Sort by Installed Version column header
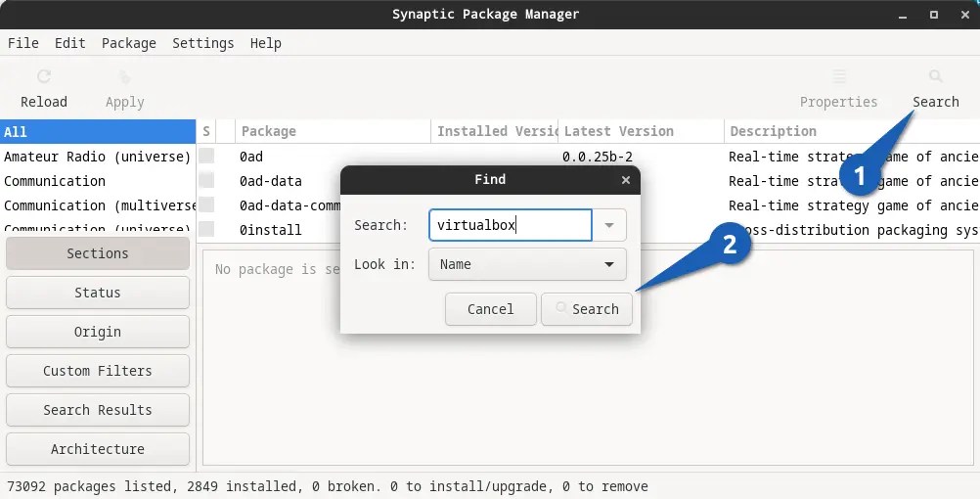980x499 pixels. (x=494, y=131)
